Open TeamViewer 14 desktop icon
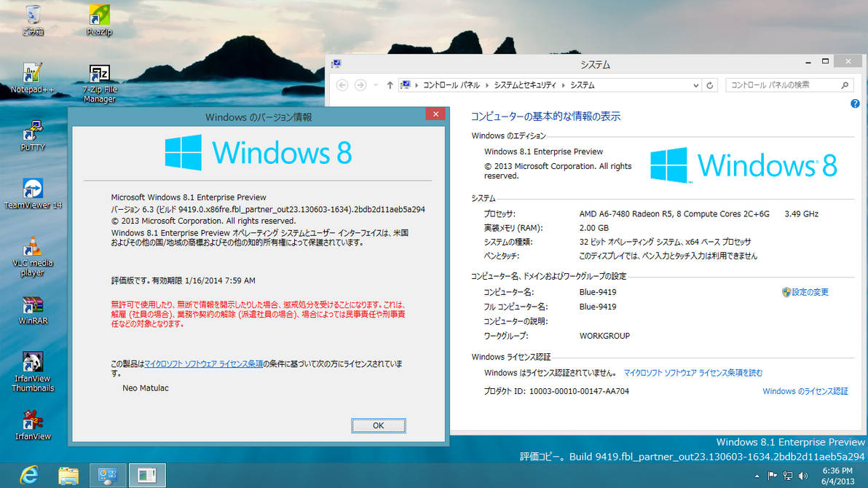Viewport: 868px width, 488px height. click(33, 193)
